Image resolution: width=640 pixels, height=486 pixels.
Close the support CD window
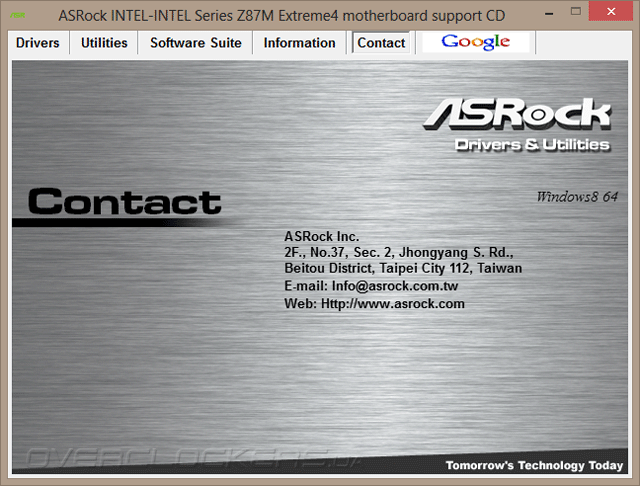click(611, 11)
